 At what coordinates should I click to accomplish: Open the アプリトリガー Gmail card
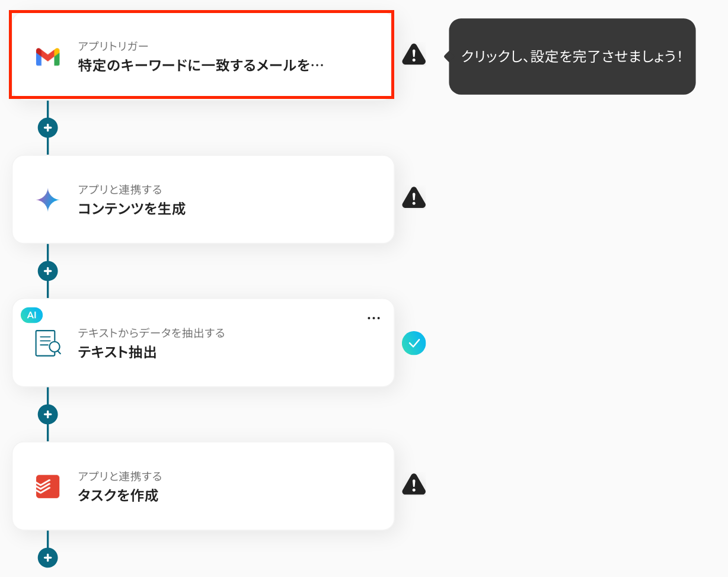pos(202,55)
